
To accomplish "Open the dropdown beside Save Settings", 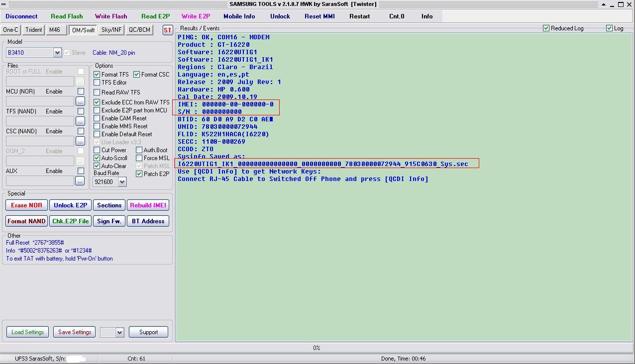I will point(119,332).
